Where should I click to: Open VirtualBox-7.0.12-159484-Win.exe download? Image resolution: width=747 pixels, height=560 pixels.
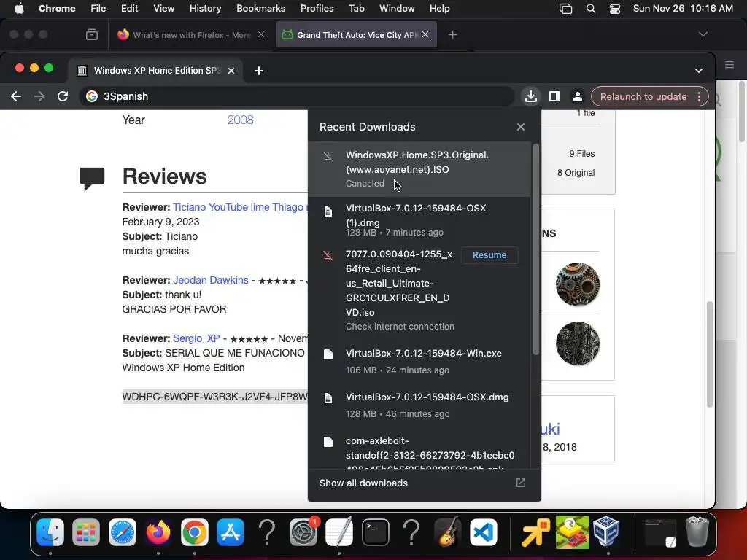coord(419,362)
